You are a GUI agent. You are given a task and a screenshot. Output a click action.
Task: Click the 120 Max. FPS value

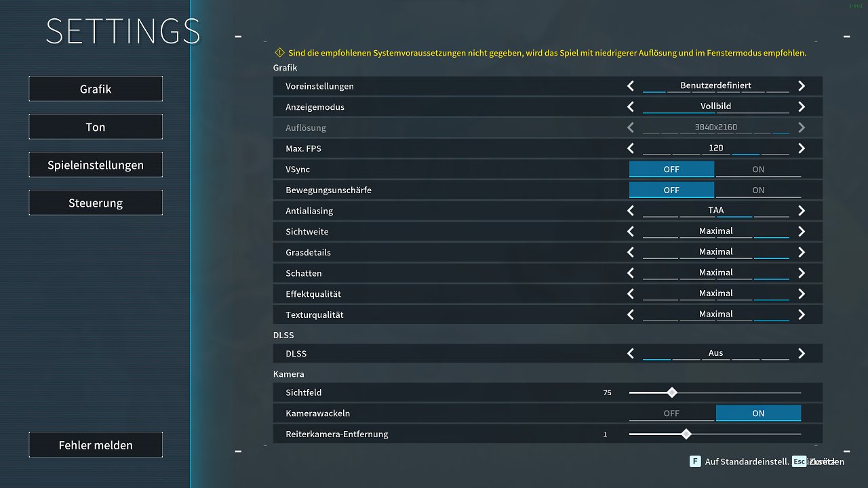click(x=716, y=148)
